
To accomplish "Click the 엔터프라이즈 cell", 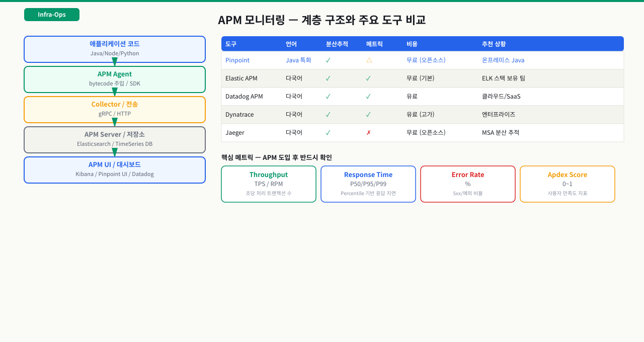I will (499, 115).
